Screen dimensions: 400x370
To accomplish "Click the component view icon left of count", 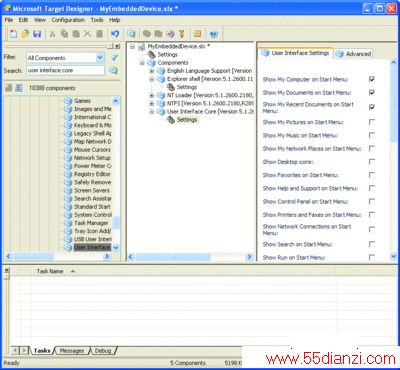I will tap(9, 88).
